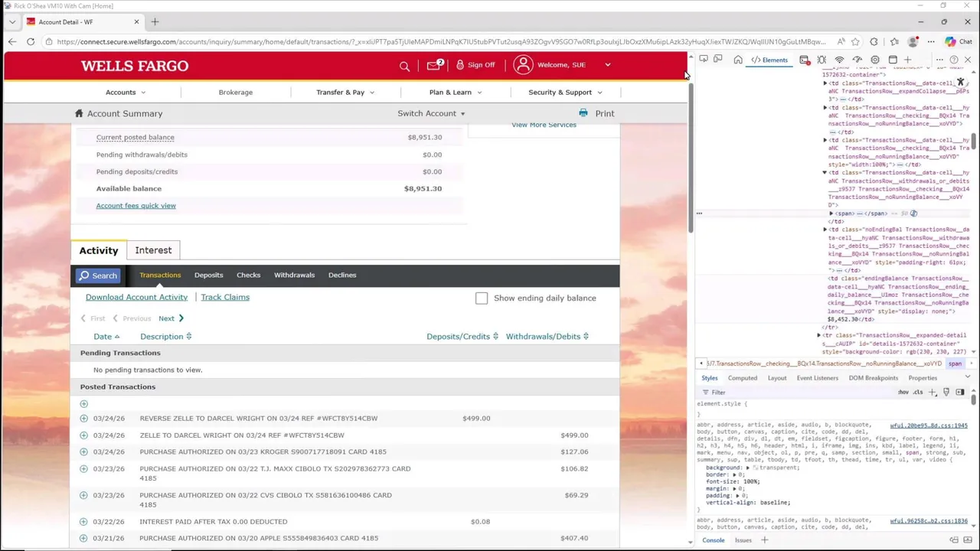980x551 pixels.
Task: Open the DevTools Welcome home icon
Action: pyautogui.click(x=738, y=60)
